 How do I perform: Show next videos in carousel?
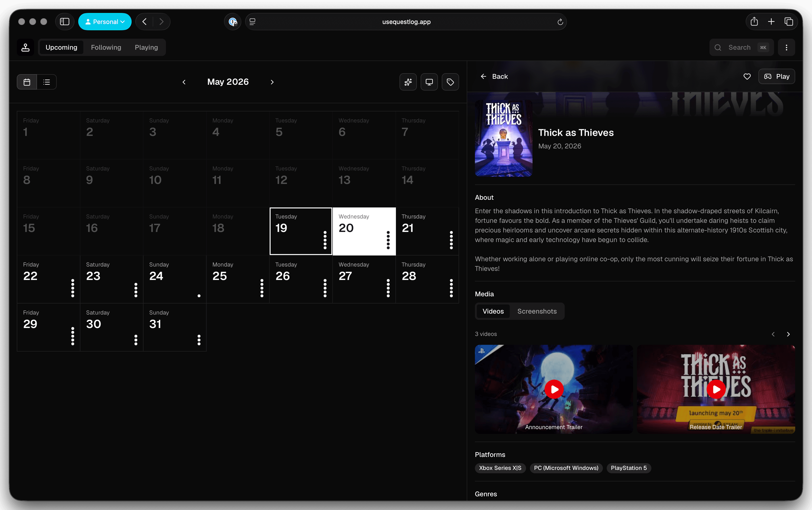(788, 334)
